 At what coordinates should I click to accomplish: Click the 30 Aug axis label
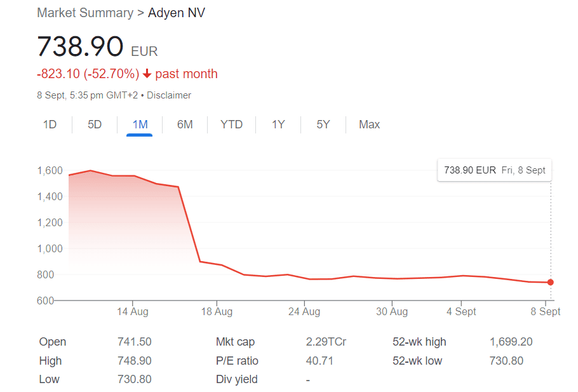391,312
